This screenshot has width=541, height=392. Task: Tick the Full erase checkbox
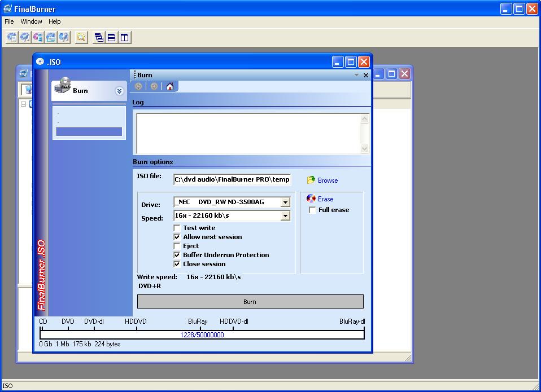point(312,210)
